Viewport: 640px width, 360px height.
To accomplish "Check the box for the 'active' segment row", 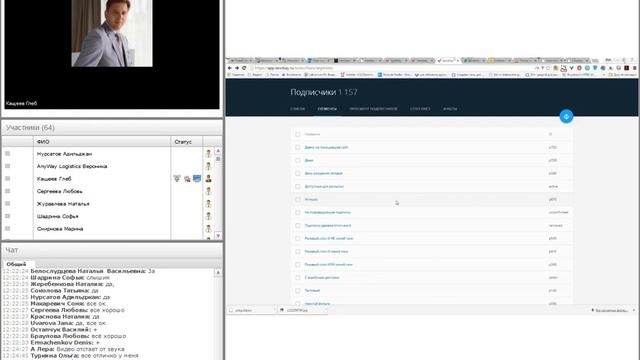I will 298,187.
